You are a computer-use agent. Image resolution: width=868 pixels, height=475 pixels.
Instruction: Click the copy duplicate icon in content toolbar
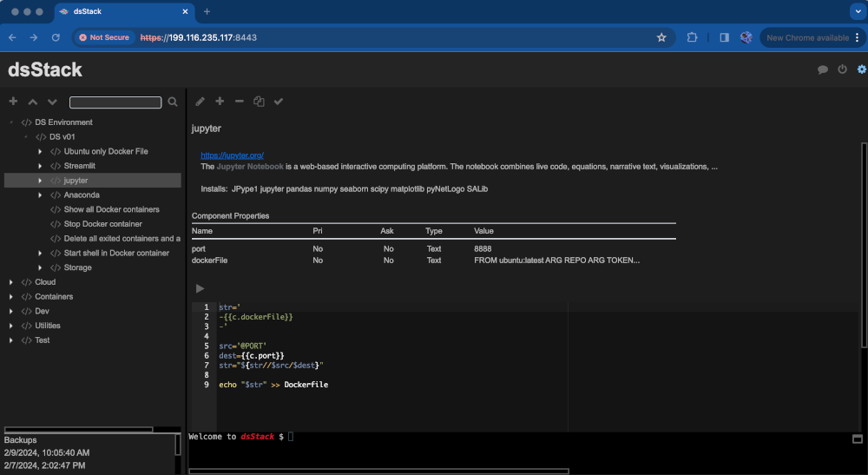click(x=259, y=102)
